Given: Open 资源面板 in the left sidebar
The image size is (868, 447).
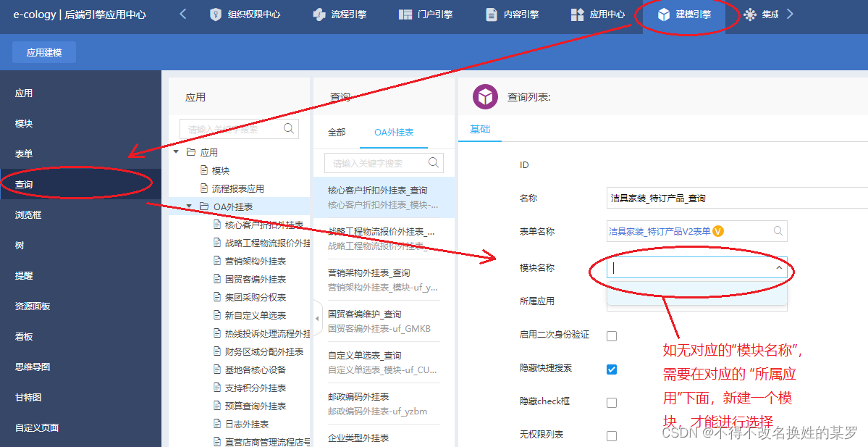Looking at the screenshot, I should (81, 306).
